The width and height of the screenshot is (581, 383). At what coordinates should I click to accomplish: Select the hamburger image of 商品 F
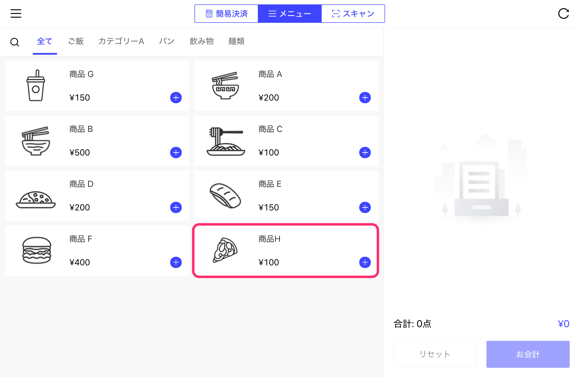point(36,251)
